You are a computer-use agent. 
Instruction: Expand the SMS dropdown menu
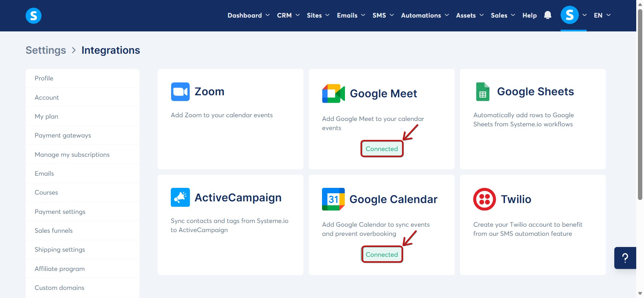click(x=383, y=15)
